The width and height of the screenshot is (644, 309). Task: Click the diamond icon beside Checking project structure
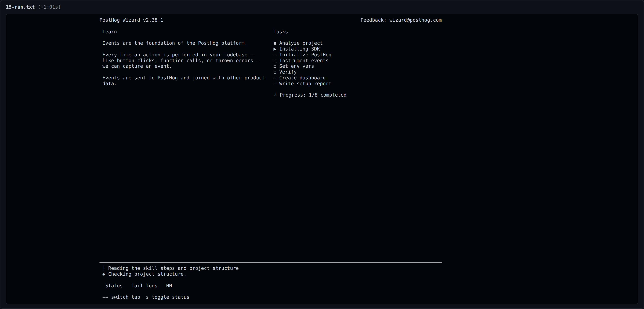tap(104, 274)
